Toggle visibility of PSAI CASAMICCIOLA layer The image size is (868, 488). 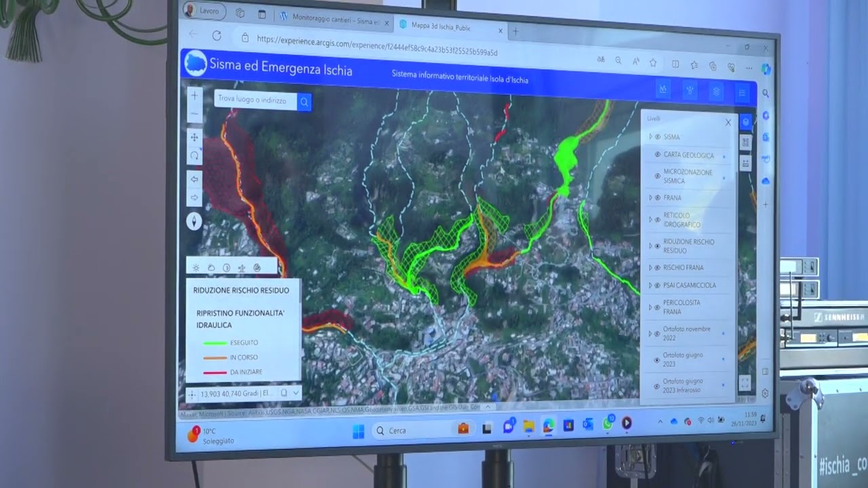(658, 285)
